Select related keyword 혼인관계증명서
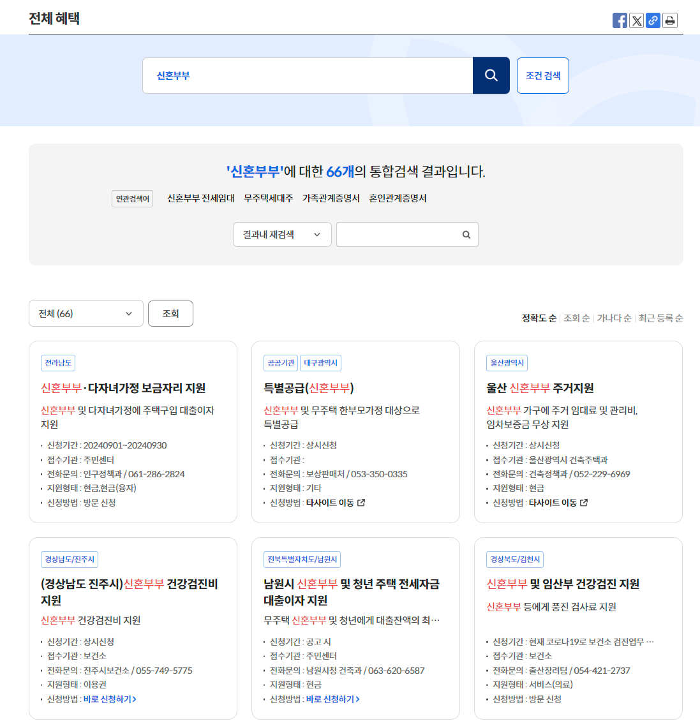The width and height of the screenshot is (700, 728). pos(398,198)
